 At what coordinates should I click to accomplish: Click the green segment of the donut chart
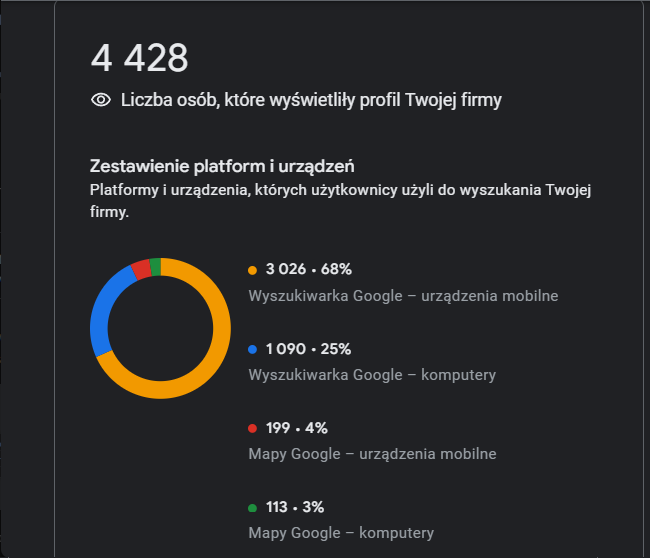click(x=155, y=265)
